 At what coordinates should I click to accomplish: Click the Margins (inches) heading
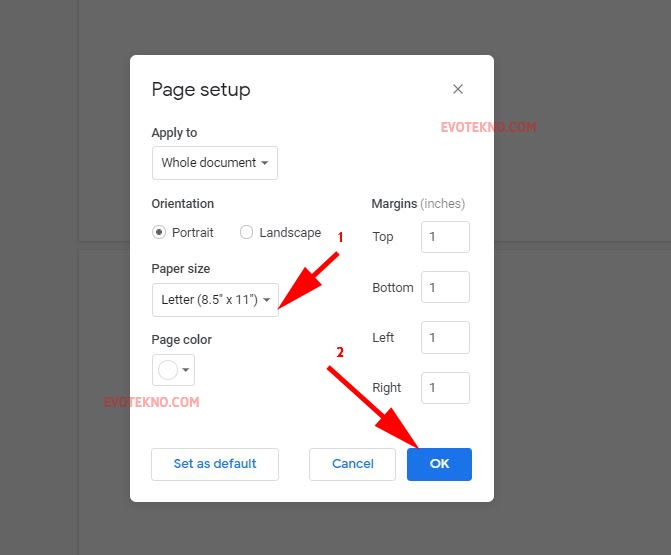[418, 204]
